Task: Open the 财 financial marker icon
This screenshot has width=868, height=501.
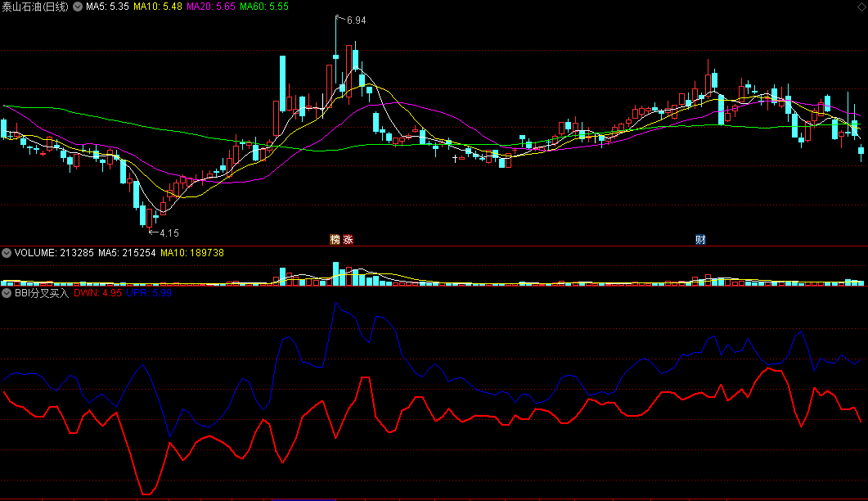Action: [x=700, y=239]
